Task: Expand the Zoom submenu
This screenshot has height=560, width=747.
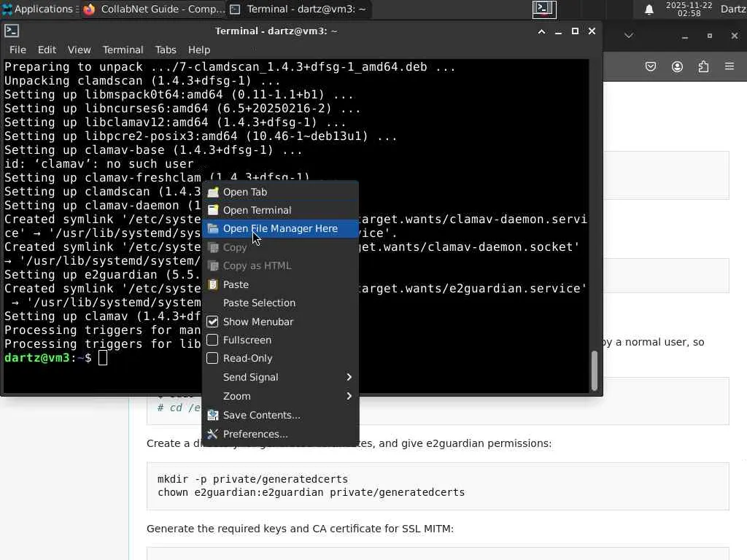Action: [x=281, y=396]
